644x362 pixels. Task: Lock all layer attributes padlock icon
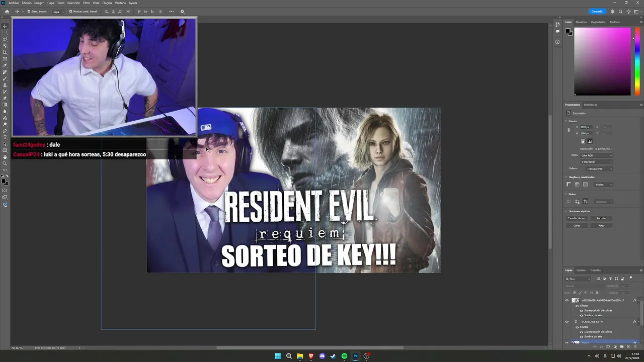tap(597, 293)
